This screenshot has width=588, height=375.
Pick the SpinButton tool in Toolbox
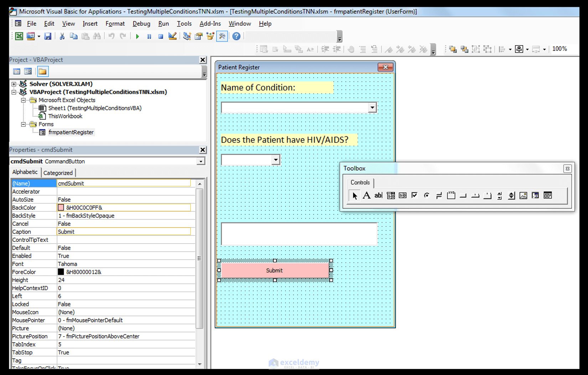click(x=511, y=196)
